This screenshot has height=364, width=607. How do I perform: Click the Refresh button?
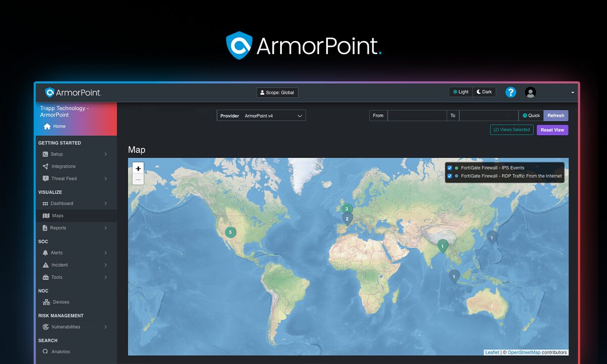555,115
